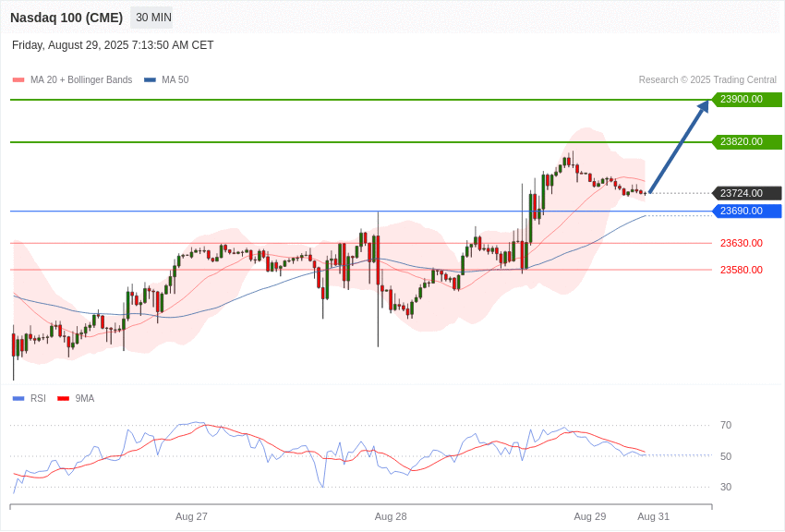
Task: Click the Nasdaq 100 (CME) title
Action: tap(66, 18)
